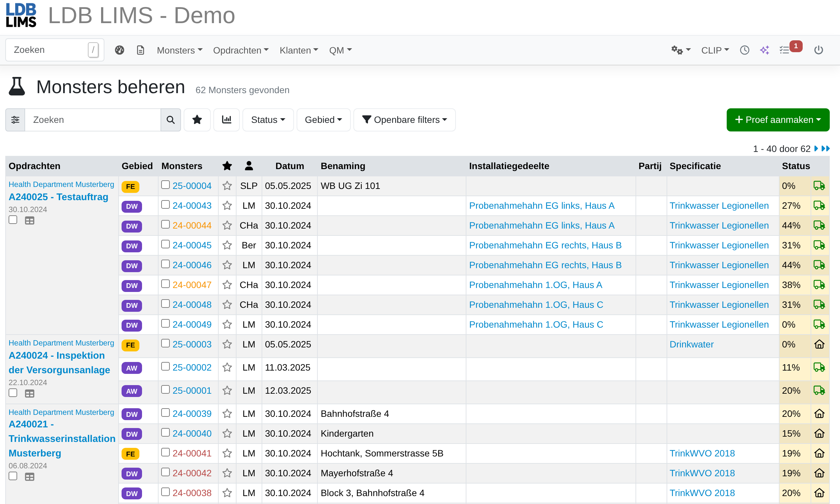Check the box next to sample 24-00049
840x504 pixels.
point(165,323)
